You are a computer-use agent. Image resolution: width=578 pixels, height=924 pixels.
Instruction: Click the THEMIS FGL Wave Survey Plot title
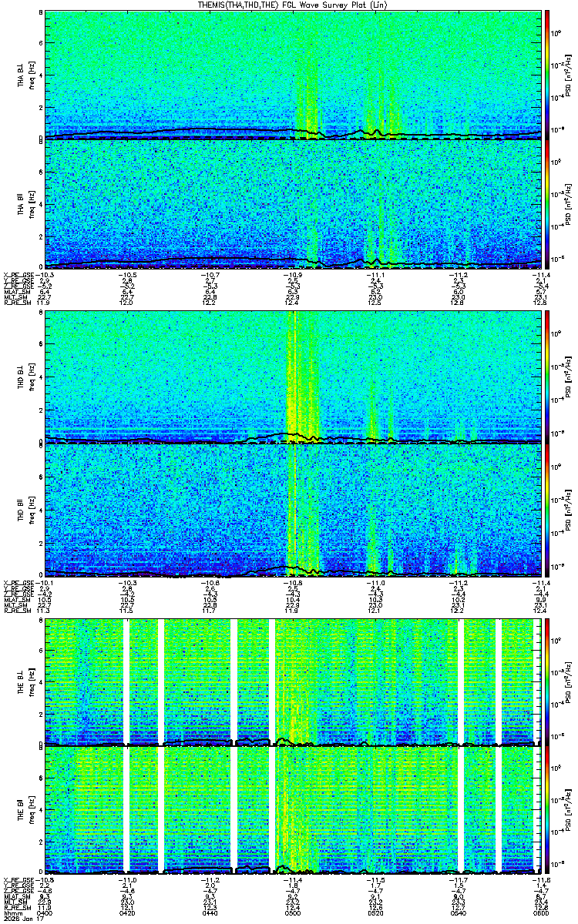[294, 5]
